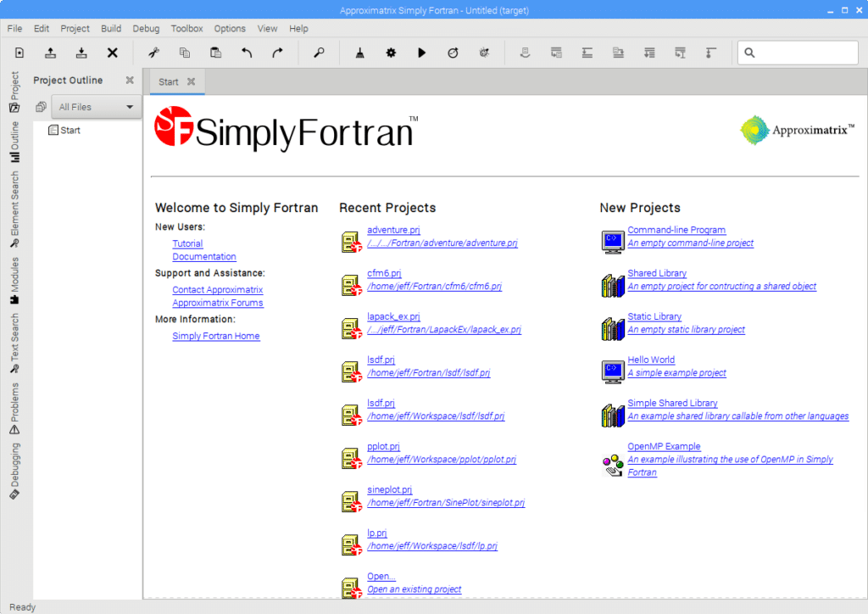Open the Toolbox menu

click(186, 28)
